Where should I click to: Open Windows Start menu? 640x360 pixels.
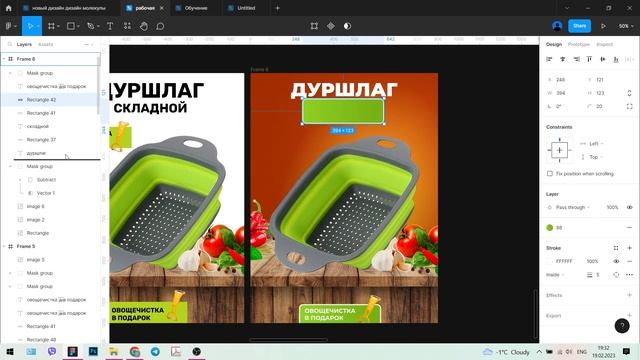pos(10,351)
